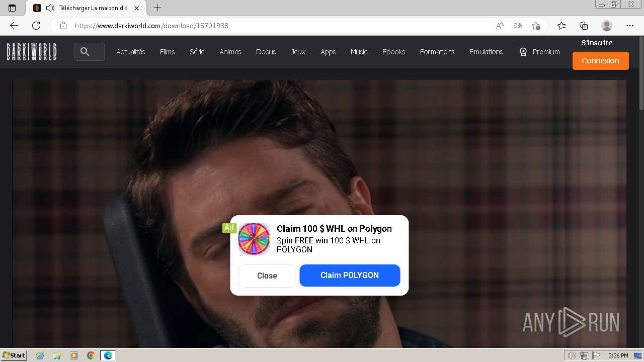Go to the Emulations section
Image resolution: width=644 pixels, height=362 pixels.
[486, 52]
